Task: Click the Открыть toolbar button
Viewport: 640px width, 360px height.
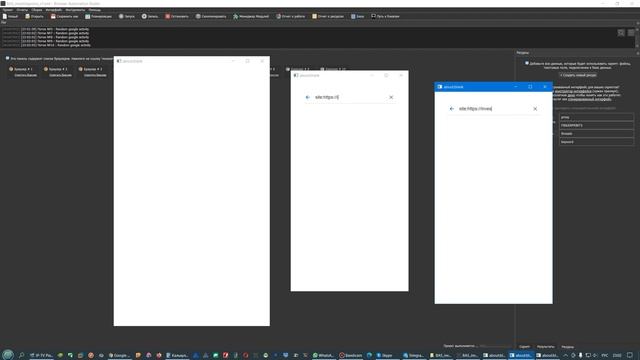Action: (x=34, y=16)
